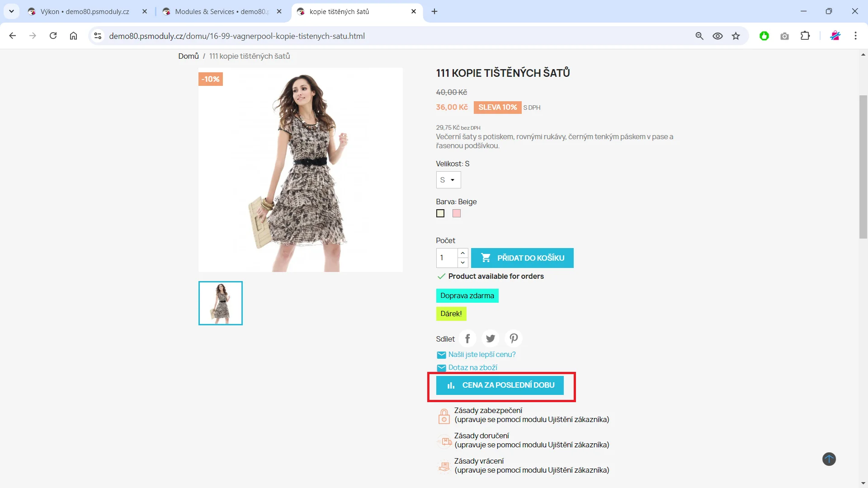Select the Beige color swatch
The width and height of the screenshot is (868, 488).
click(440, 213)
